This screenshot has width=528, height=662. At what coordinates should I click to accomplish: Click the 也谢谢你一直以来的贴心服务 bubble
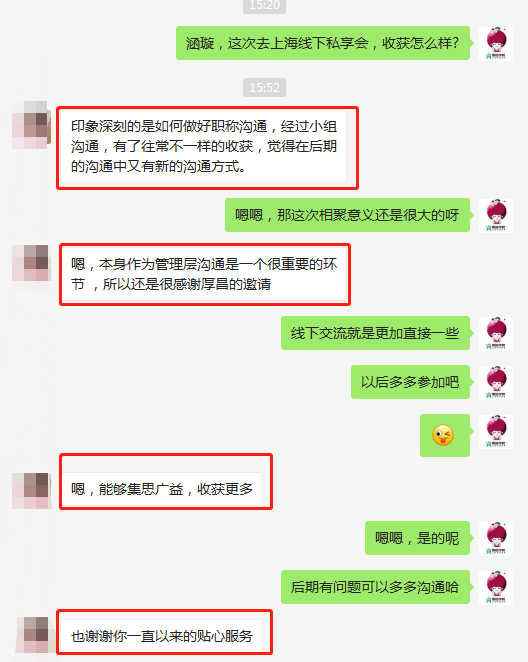[x=162, y=635]
